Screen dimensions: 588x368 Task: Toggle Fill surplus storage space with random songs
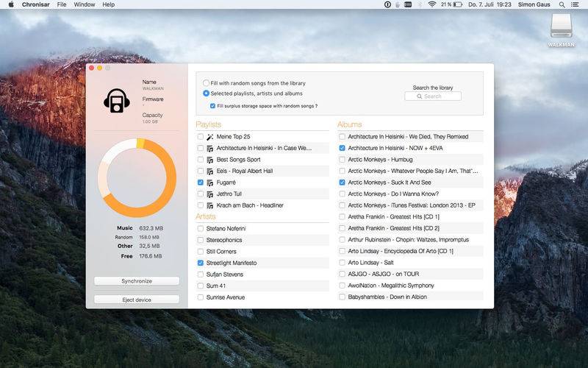point(212,106)
